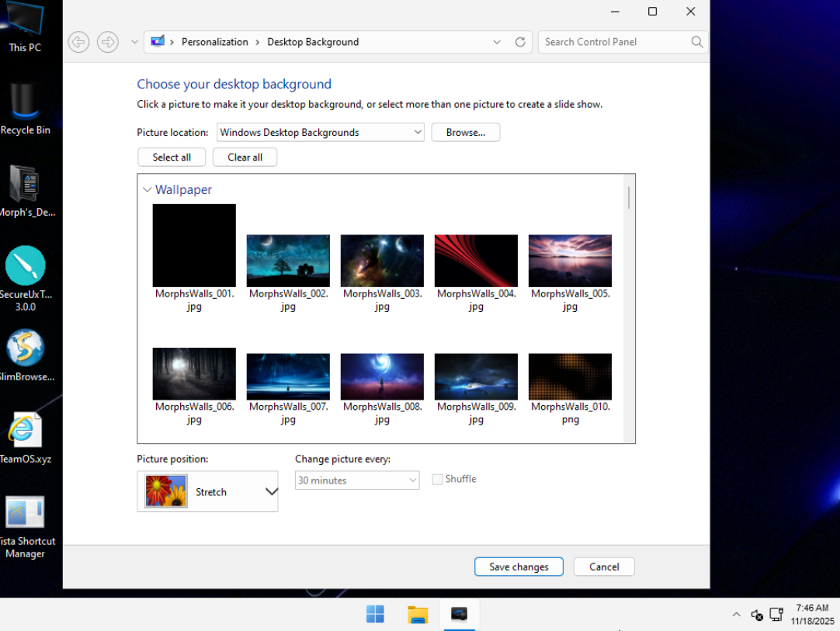Refresh the Control Panel address bar
Image resolution: width=840 pixels, height=631 pixels.
click(x=520, y=42)
